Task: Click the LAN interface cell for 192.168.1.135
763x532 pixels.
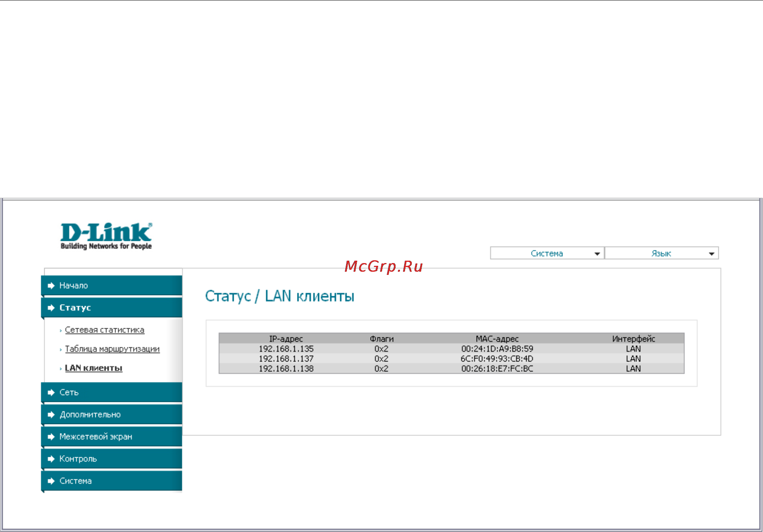Action: 634,349
